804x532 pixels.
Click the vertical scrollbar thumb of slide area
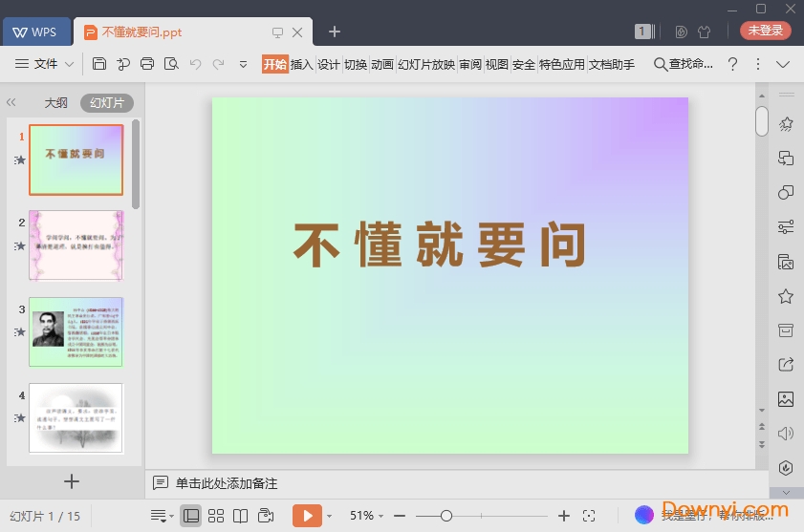pos(762,121)
